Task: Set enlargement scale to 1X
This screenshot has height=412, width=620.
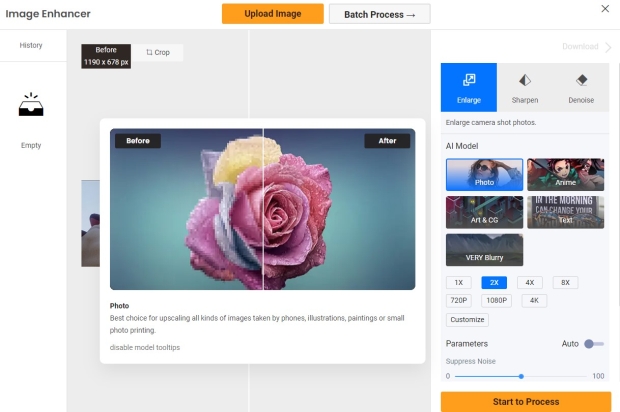Action: tap(459, 283)
